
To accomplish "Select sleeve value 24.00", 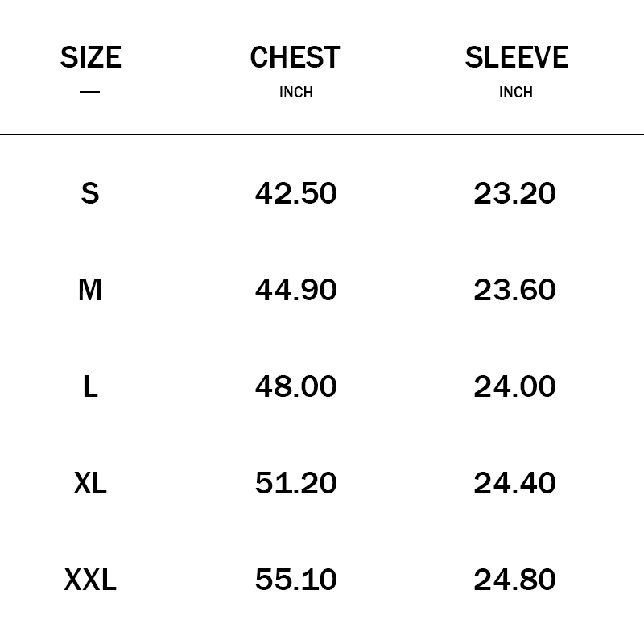I will click(x=514, y=386).
